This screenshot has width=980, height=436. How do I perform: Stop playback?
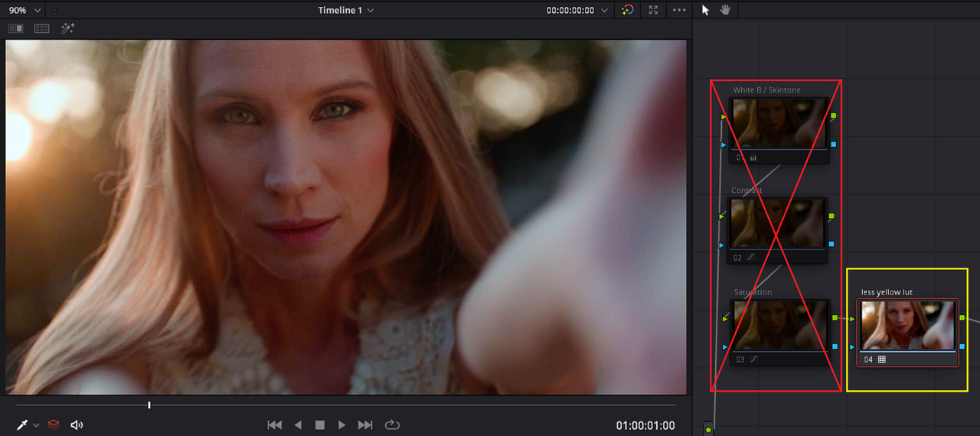click(320, 425)
